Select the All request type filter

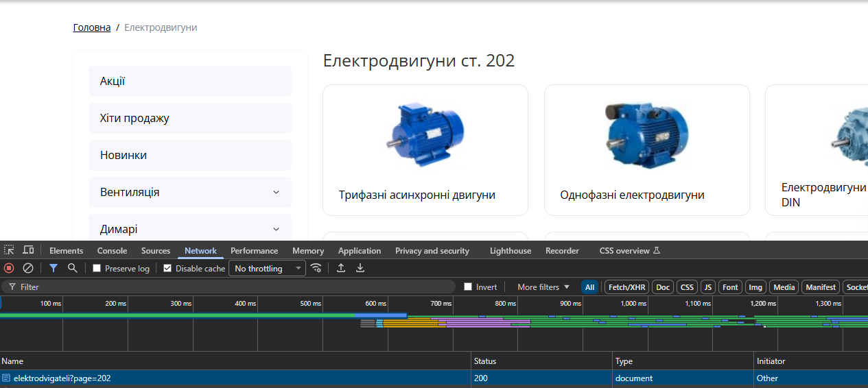coord(589,287)
